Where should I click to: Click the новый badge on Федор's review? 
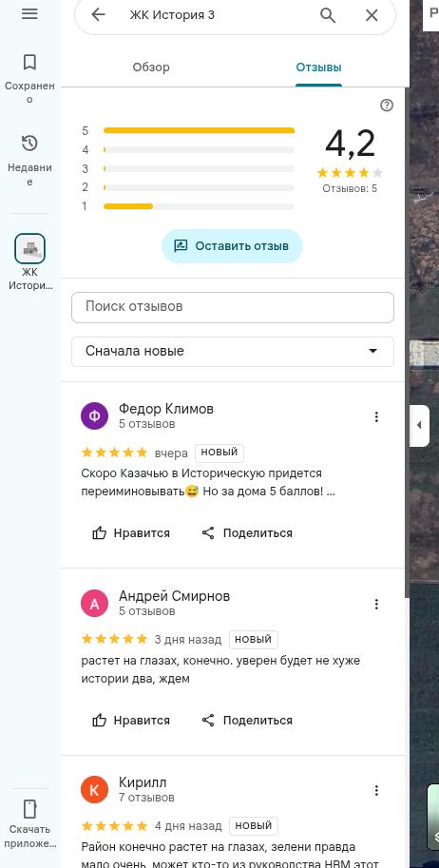point(219,453)
